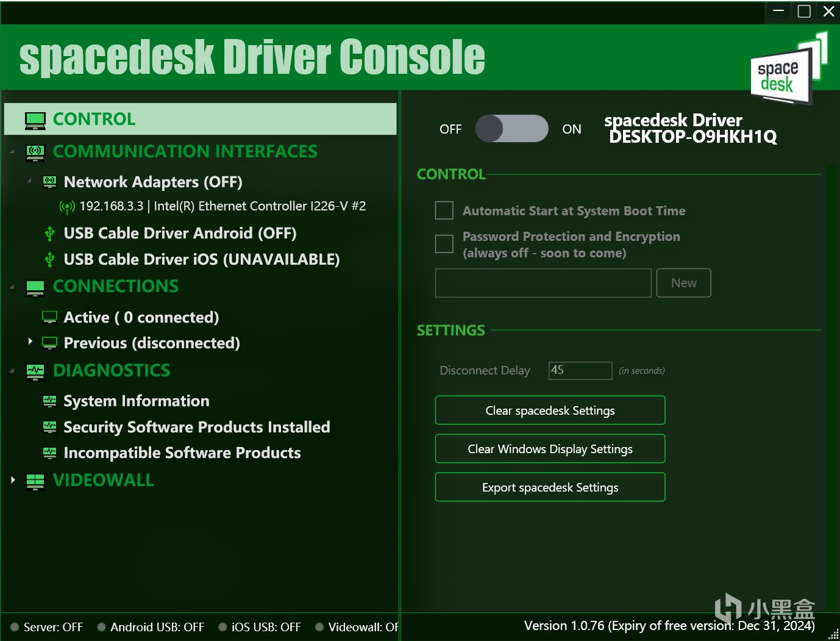Screen dimensions: 840x641
Task: Click the CONTROL monitor icon
Action: click(35, 120)
